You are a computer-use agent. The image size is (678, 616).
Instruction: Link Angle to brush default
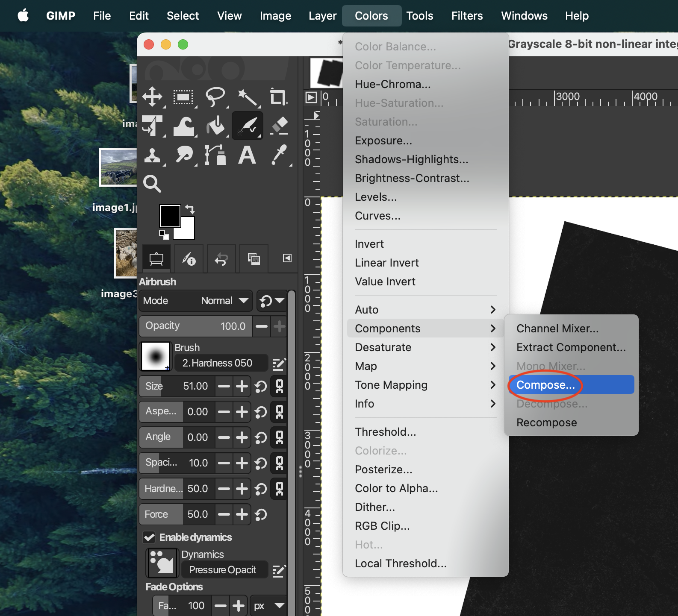click(280, 437)
